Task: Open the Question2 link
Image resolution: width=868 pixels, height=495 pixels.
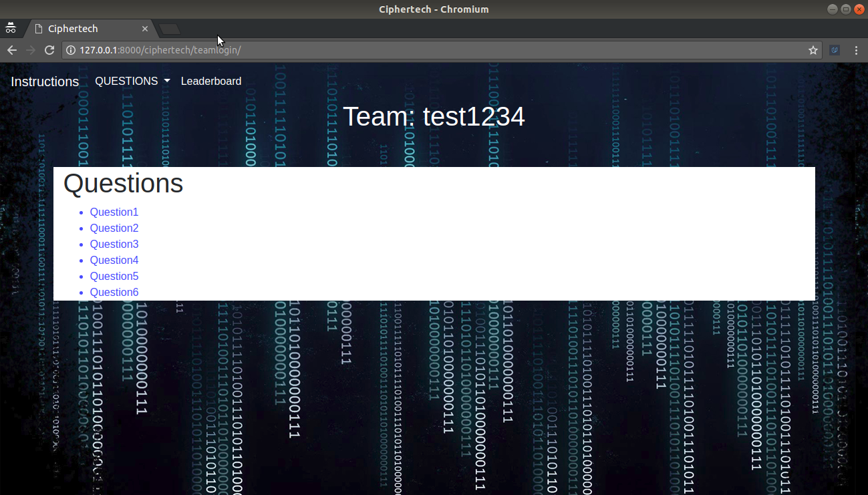Action: (114, 228)
